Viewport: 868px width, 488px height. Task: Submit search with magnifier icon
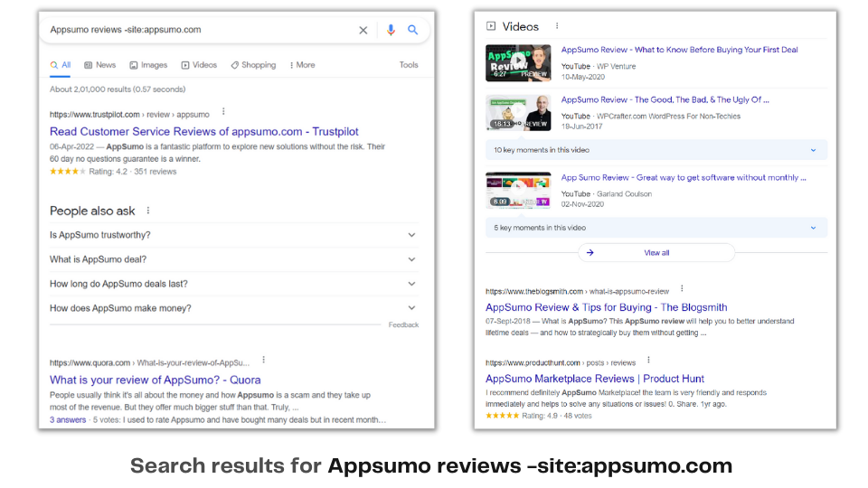click(x=413, y=30)
